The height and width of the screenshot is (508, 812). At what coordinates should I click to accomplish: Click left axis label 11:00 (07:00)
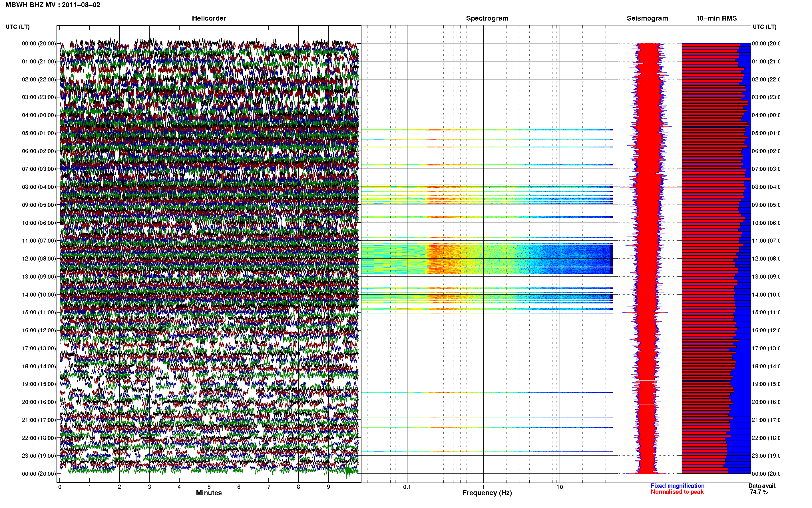pyautogui.click(x=39, y=241)
